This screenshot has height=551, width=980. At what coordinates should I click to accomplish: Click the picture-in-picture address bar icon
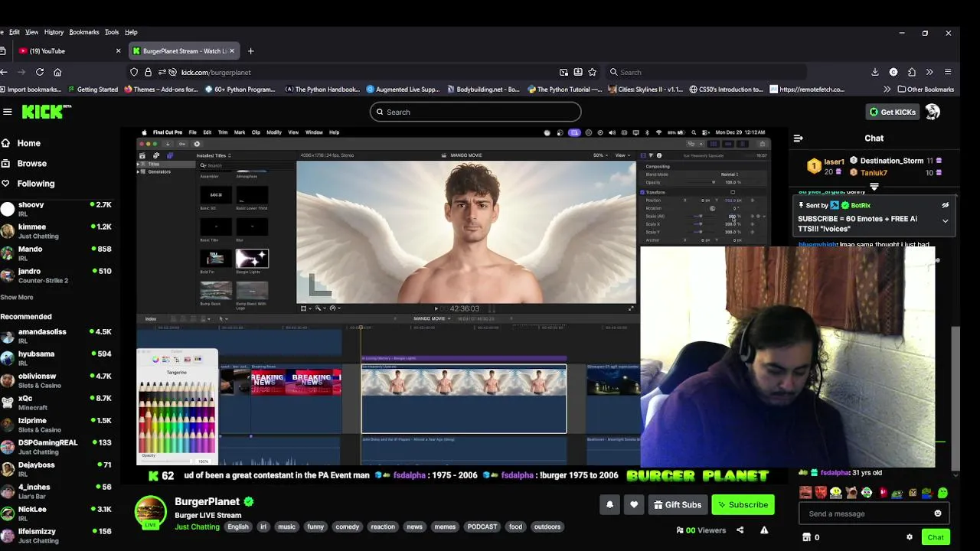click(x=563, y=72)
